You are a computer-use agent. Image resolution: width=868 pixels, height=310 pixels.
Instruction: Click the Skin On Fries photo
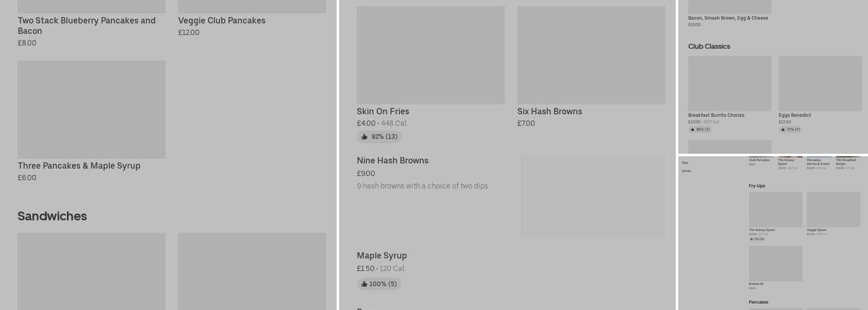point(430,55)
